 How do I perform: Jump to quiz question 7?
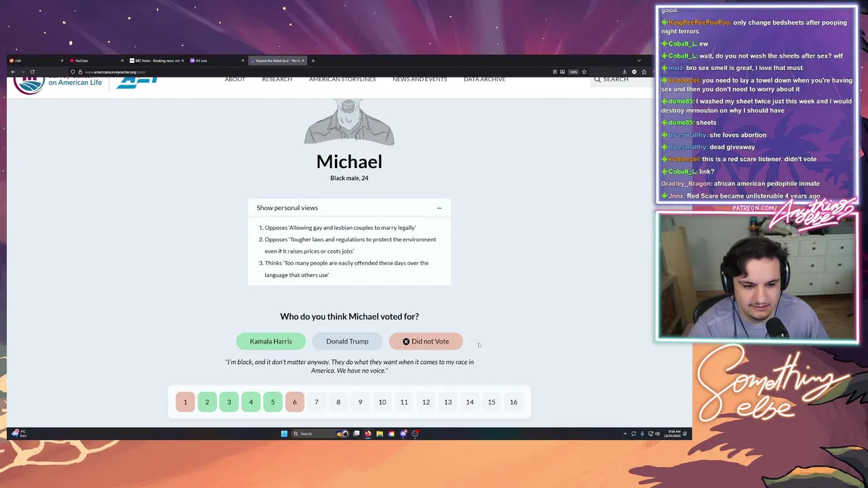tap(316, 402)
